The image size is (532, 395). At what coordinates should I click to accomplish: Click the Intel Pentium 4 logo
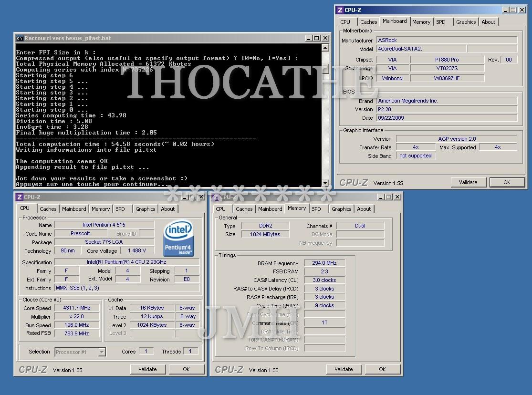click(x=179, y=239)
